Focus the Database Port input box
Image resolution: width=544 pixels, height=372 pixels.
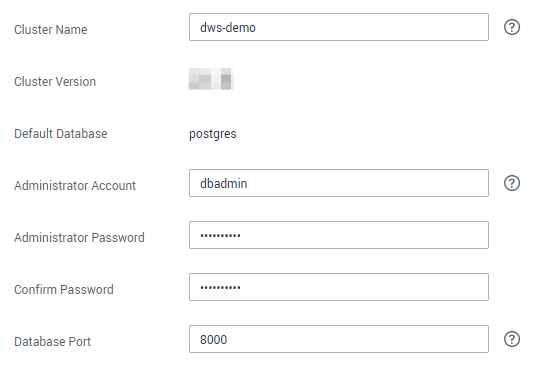(x=339, y=339)
